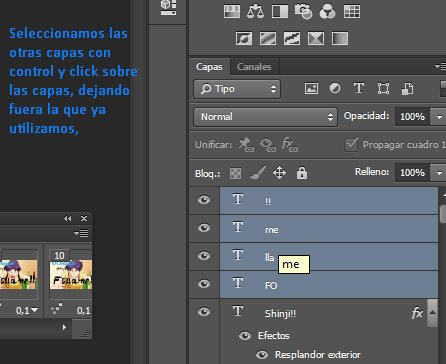Click the fx icon on Shinji!! layer
This screenshot has height=364, width=446.
tap(417, 313)
